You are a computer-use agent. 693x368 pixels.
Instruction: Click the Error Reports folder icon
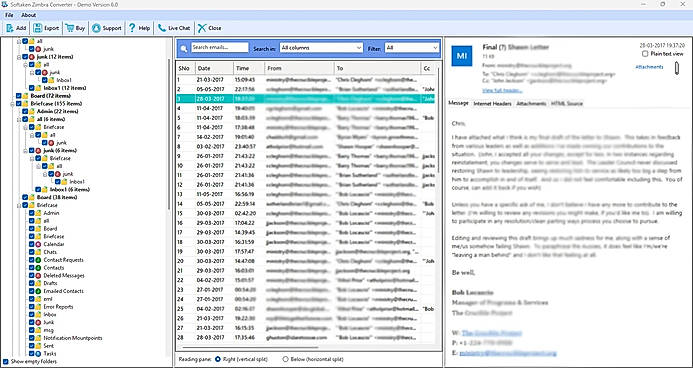(38, 307)
